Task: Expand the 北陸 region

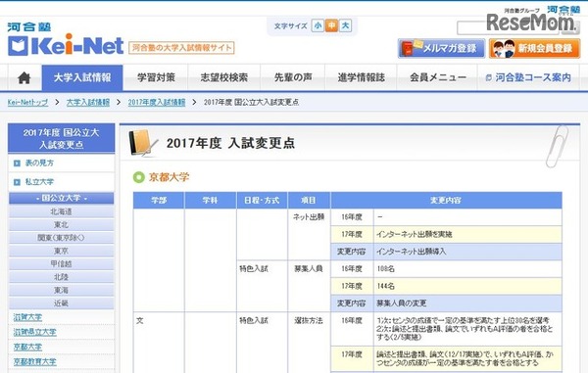Action: click(61, 277)
